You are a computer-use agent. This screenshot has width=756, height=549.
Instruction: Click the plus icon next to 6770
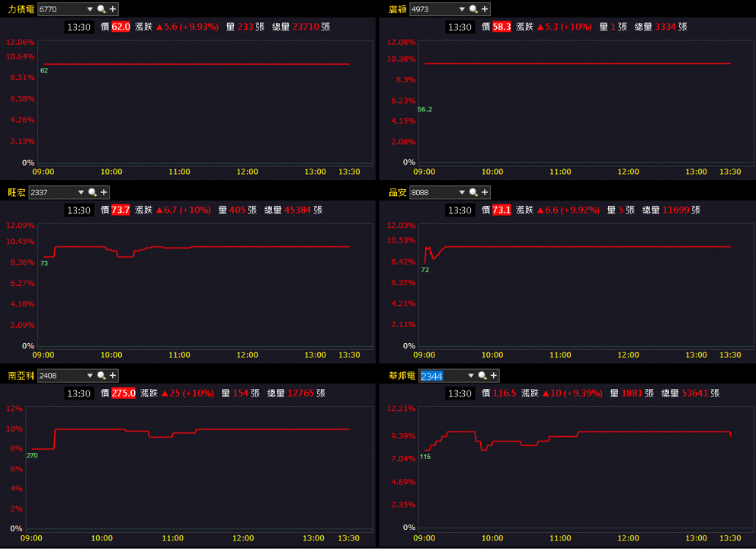click(x=113, y=9)
